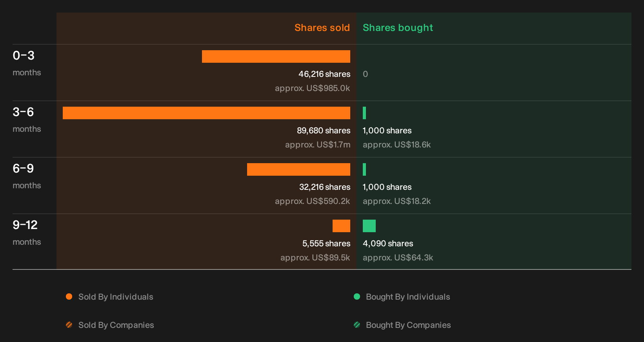Click the 1,000 shares value in 6-9 months row

click(387, 187)
